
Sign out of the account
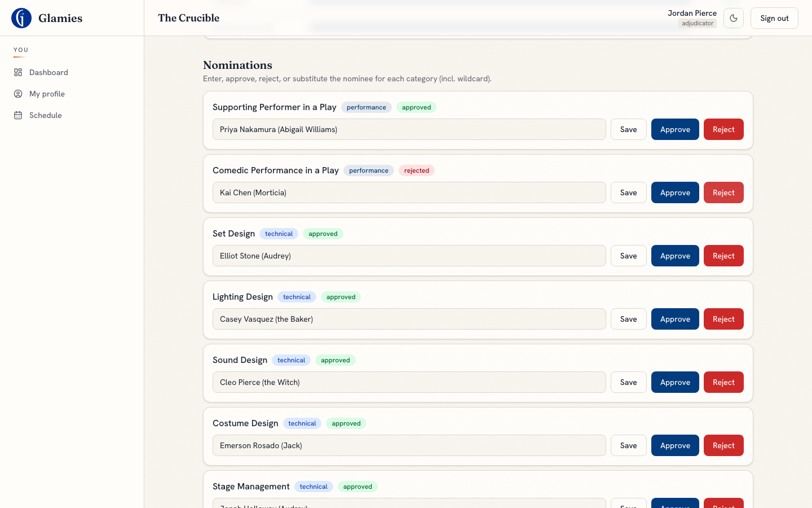tap(774, 18)
